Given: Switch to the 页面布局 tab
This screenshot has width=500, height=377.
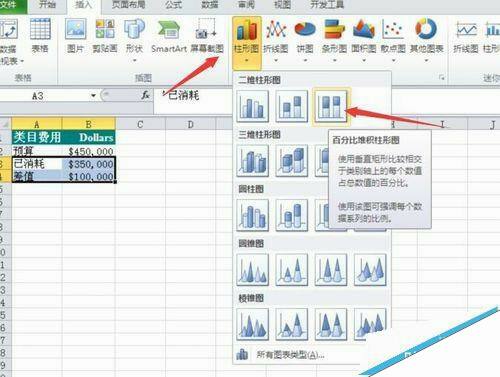Looking at the screenshot, I should [x=128, y=5].
